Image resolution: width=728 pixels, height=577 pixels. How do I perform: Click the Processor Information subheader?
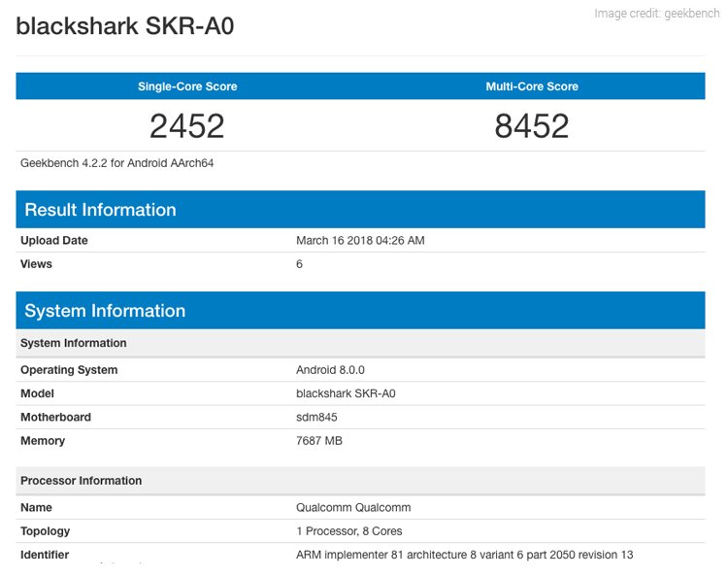coord(82,481)
